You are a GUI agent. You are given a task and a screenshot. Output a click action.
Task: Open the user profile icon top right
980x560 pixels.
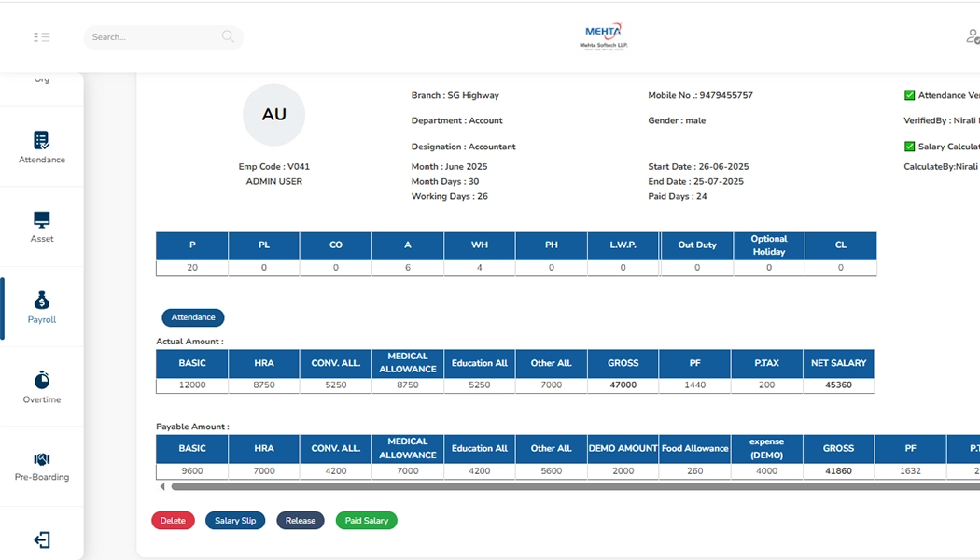click(972, 36)
